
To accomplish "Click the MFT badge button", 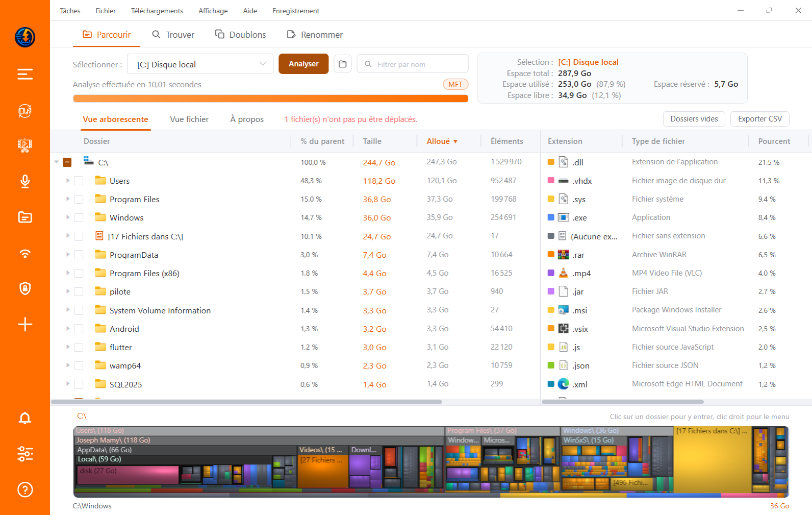I will pyautogui.click(x=455, y=85).
